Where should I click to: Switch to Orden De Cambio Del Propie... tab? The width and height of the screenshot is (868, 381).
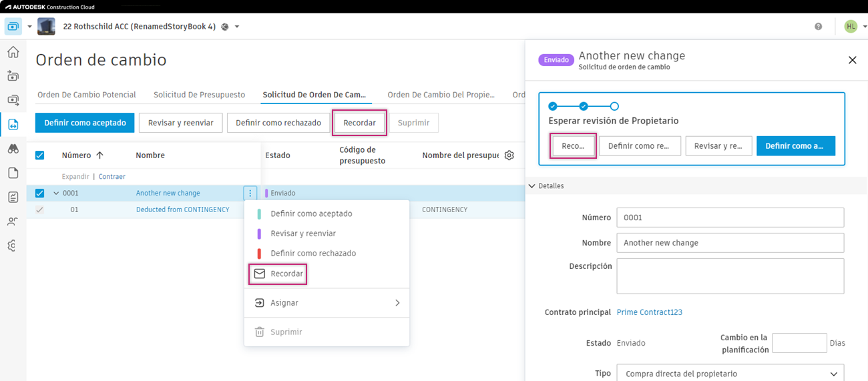[441, 95]
